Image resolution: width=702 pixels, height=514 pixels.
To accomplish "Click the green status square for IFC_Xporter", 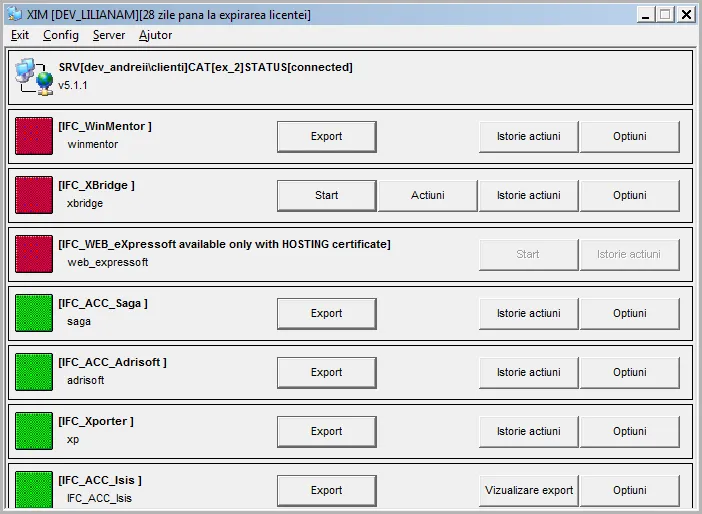I will 34,431.
